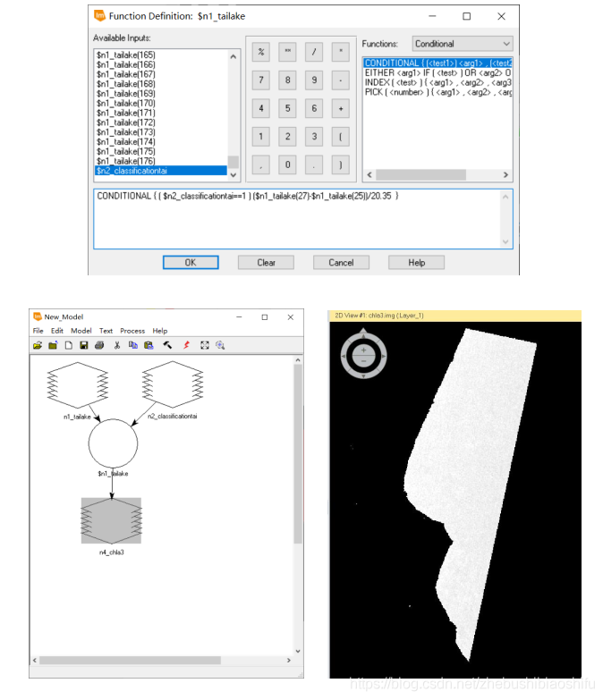Click the Cancel button
This screenshot has width=603, height=700.
coord(341,263)
